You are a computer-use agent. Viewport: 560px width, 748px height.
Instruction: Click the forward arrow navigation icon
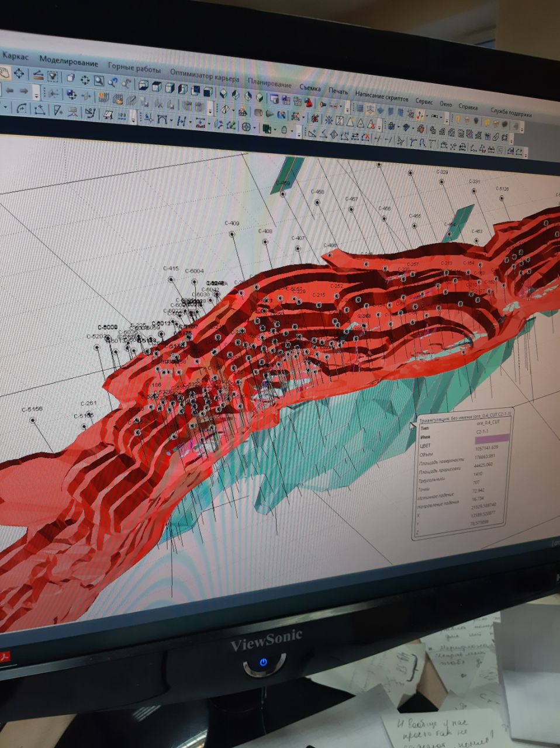pyautogui.click(x=23, y=91)
